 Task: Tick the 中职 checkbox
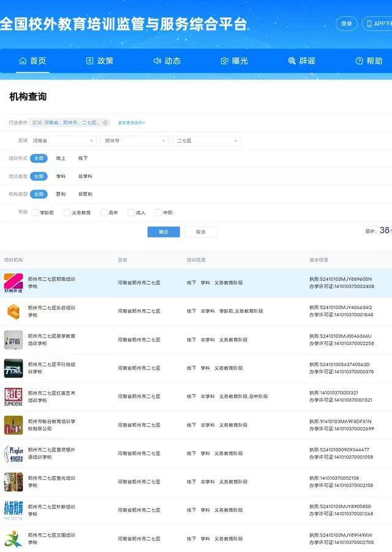coord(159,213)
